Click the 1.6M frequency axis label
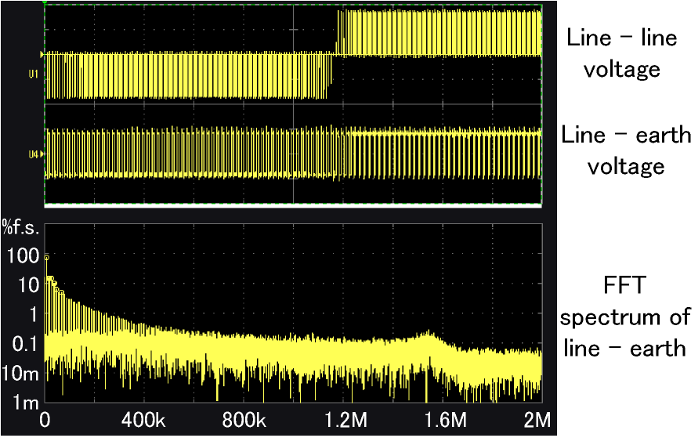 [442, 419]
